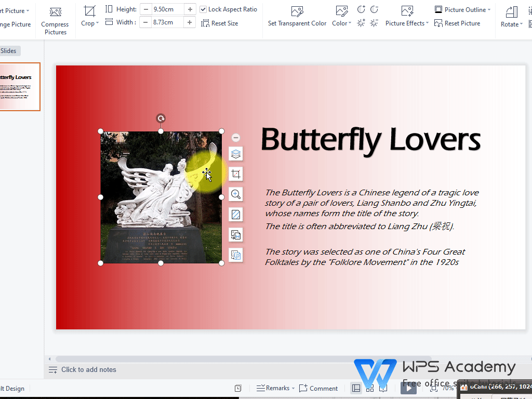Enable the increase brightness adjustment icon
Screen dimensions: 532x399
pos(360,23)
